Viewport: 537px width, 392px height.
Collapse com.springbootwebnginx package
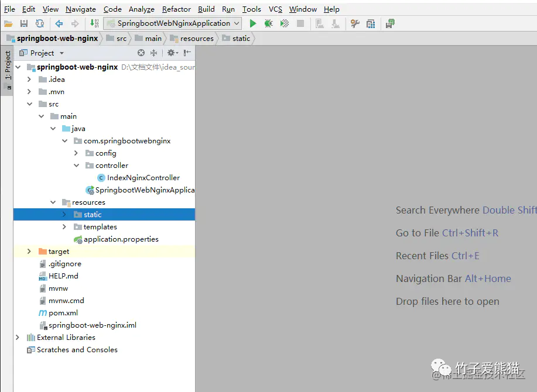(65, 141)
